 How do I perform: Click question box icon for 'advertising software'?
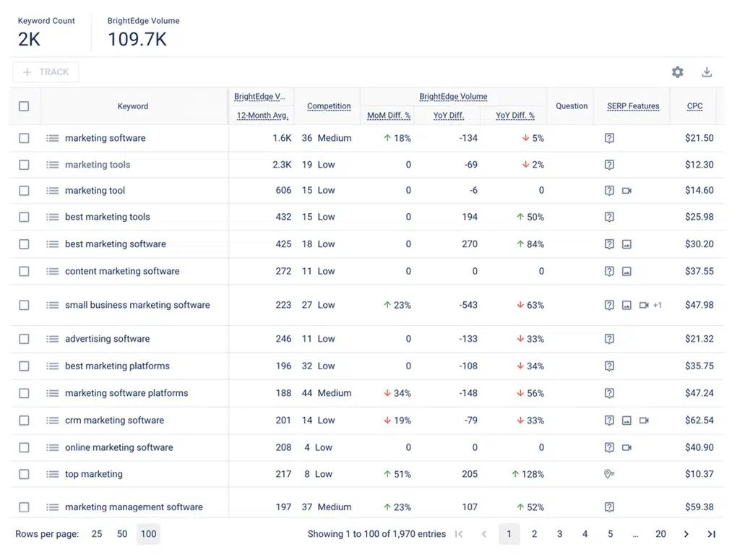tap(609, 339)
